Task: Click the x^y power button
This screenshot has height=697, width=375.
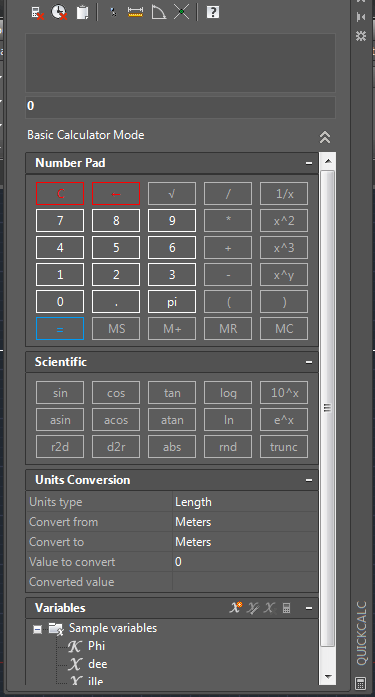Action: (x=284, y=275)
